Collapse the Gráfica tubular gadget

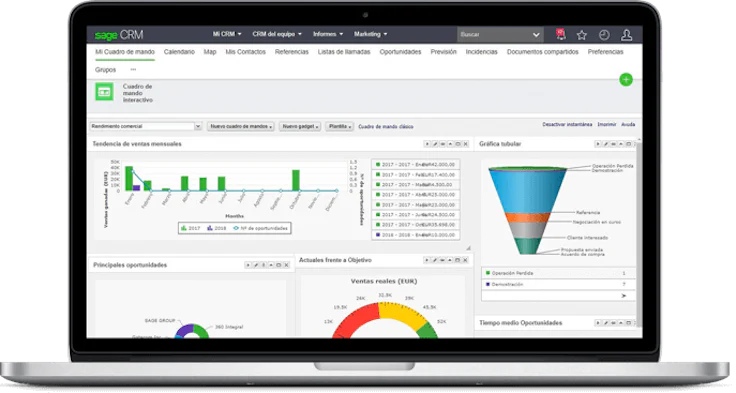click(621, 144)
